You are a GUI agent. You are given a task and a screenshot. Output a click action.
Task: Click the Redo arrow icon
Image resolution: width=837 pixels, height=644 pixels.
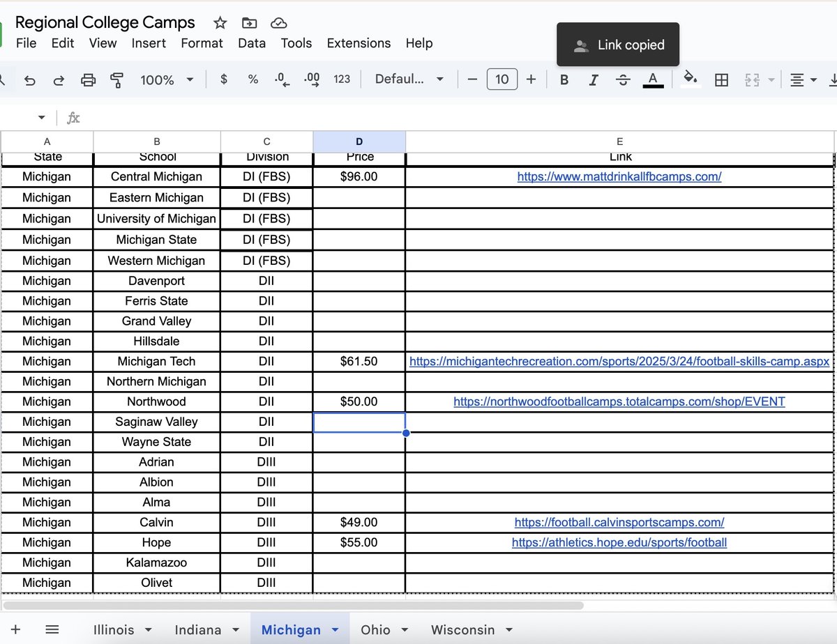click(x=59, y=79)
